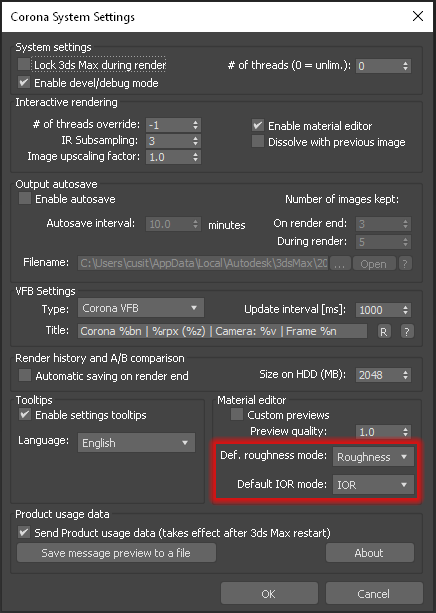Adjust Update interval spinner arrows
Viewport: 436px width, 613px height.
coord(406,310)
